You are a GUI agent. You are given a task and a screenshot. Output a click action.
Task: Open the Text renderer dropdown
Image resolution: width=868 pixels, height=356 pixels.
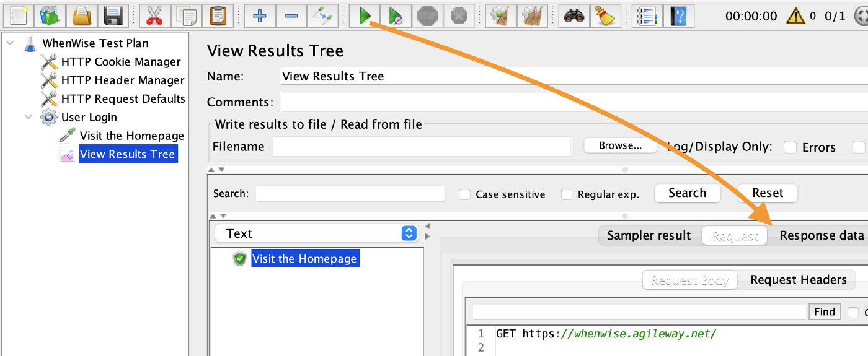[316, 233]
